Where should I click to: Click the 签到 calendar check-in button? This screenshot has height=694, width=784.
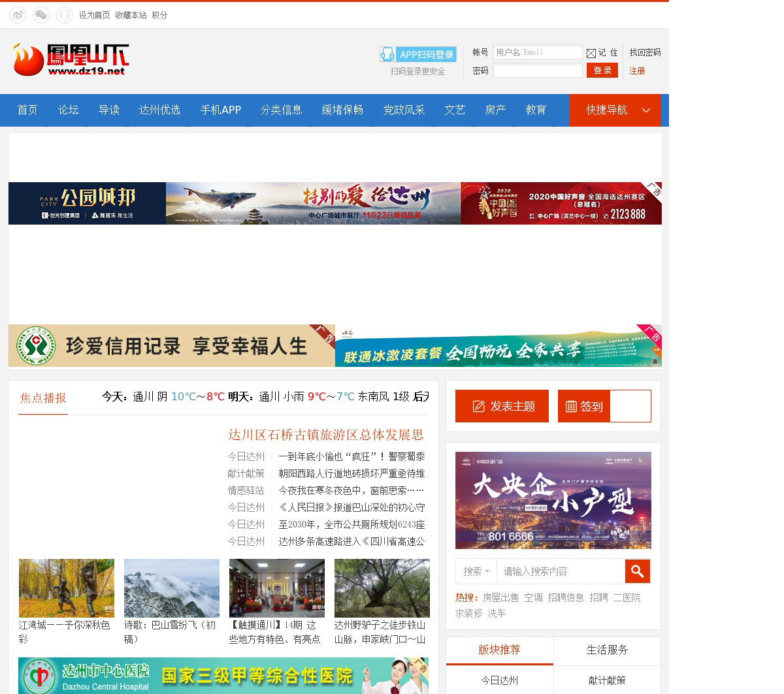(x=584, y=406)
